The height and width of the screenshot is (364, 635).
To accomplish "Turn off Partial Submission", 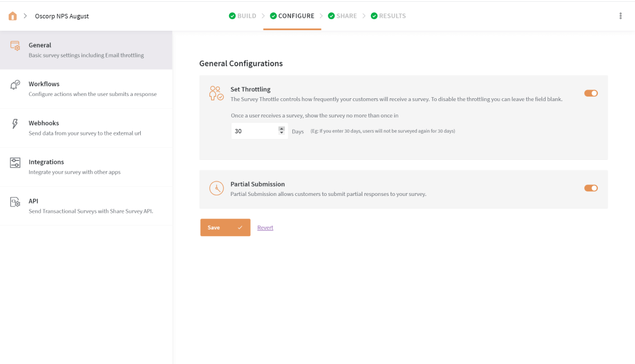I will coord(591,188).
